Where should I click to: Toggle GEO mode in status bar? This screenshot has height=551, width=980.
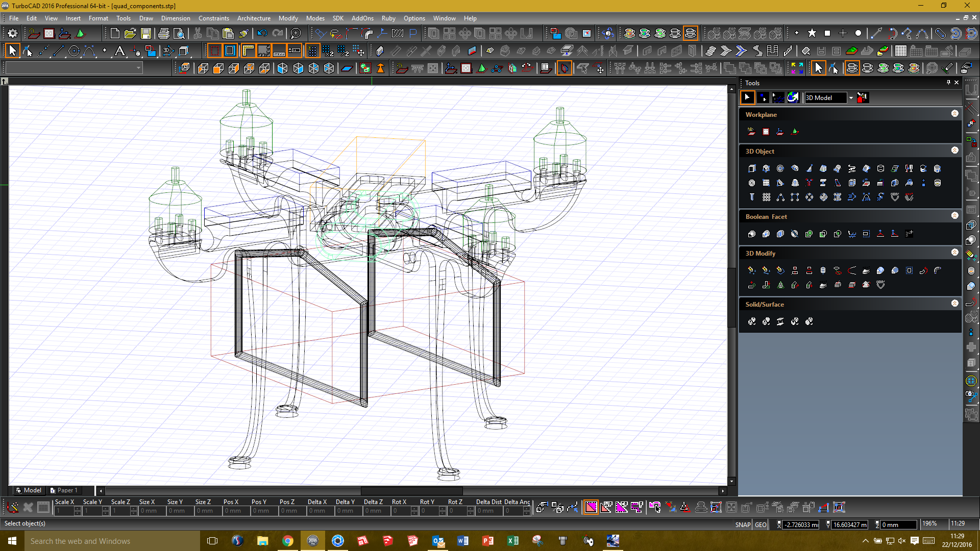761,524
